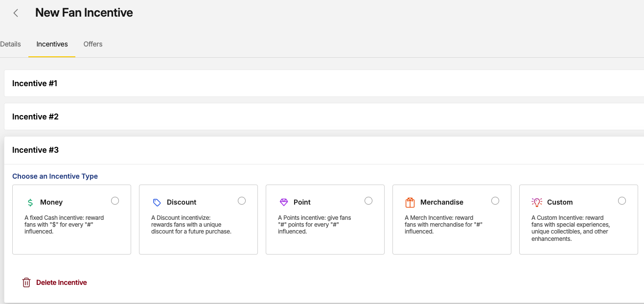Click the back arrow icon
This screenshot has height=304, width=644.
16,13
